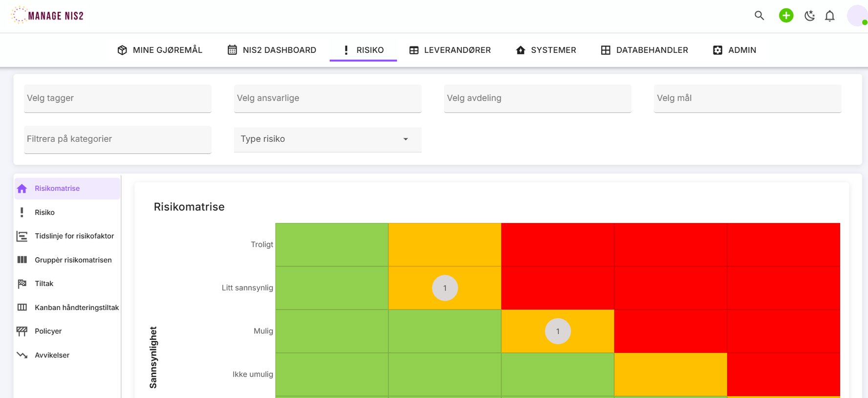Select Kanban håndteringstiltak in sidebar

tap(76, 308)
